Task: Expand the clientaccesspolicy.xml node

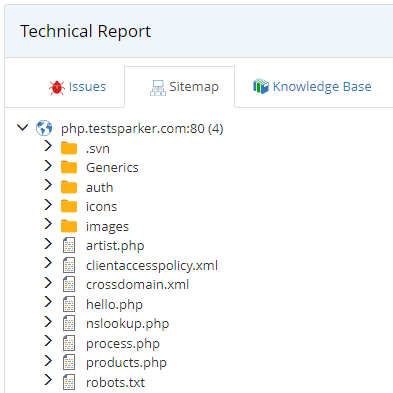Action: click(48, 263)
